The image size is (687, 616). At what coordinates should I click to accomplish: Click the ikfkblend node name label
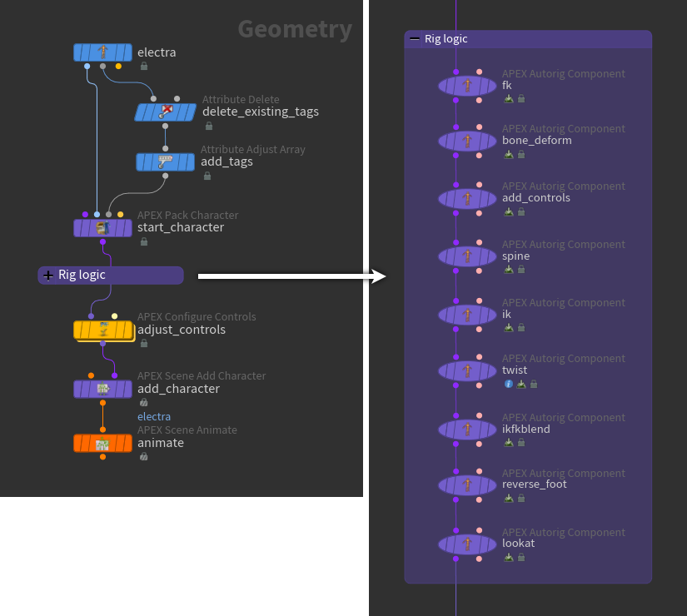click(526, 430)
